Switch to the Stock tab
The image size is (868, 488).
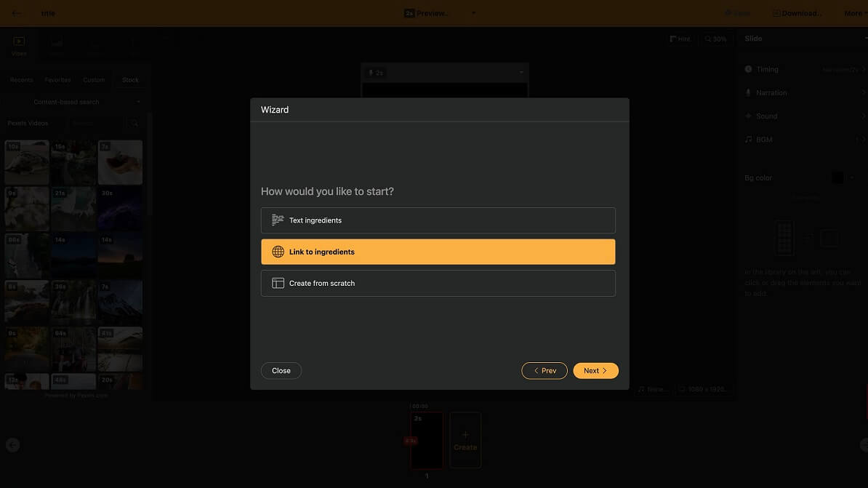point(130,80)
